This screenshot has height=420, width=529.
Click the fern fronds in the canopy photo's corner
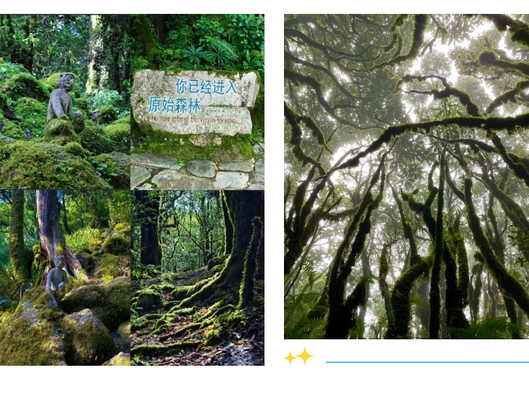tap(306, 317)
